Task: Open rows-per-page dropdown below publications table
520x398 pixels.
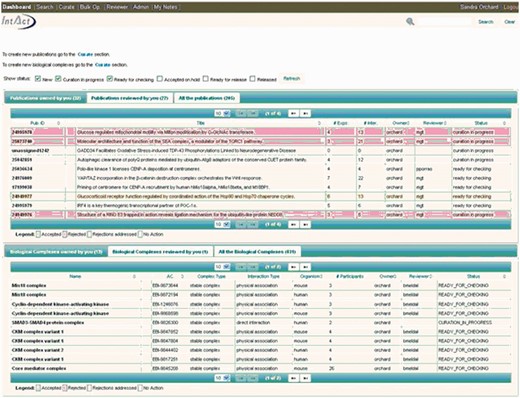Action: point(222,225)
